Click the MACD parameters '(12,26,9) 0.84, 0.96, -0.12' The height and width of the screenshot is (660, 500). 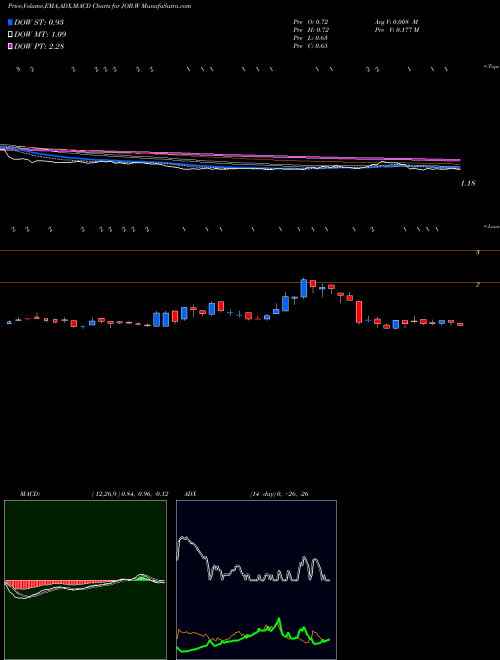[x=130, y=494]
